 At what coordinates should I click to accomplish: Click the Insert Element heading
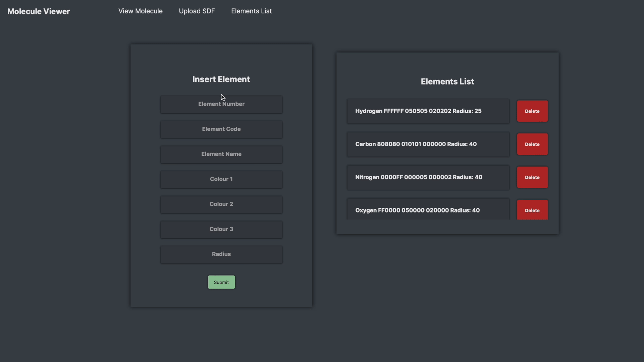coord(221,79)
